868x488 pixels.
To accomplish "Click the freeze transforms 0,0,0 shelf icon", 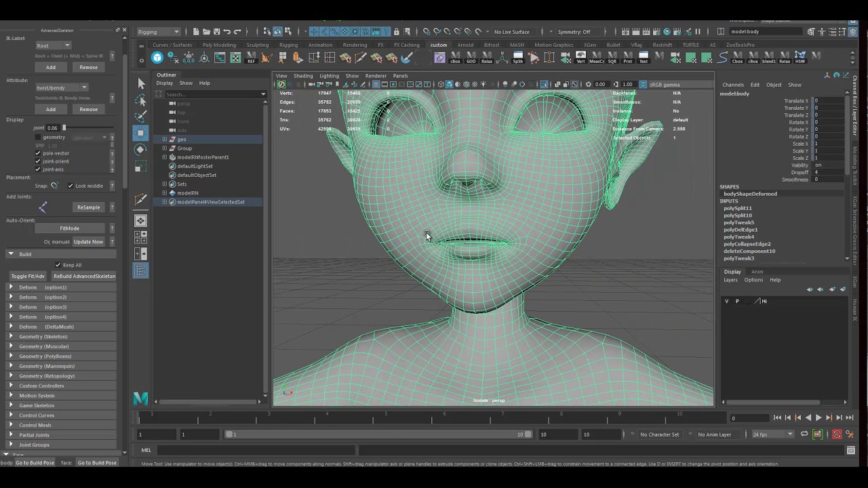I will (189, 58).
